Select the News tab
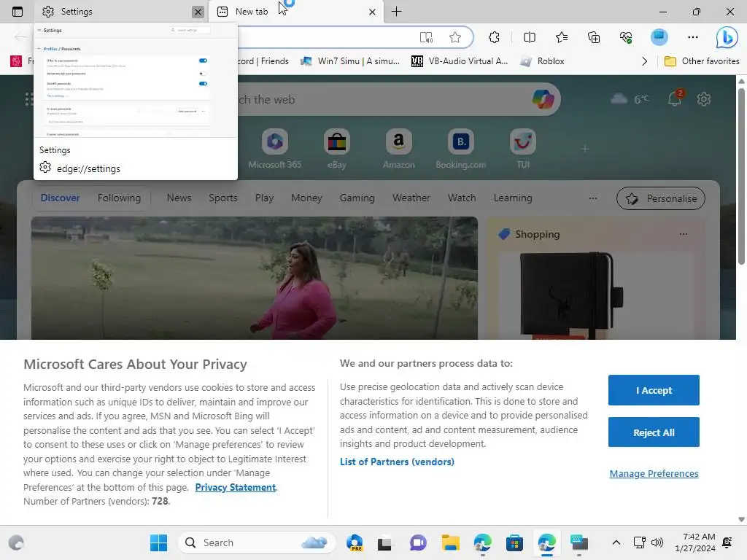747x560 pixels. tap(179, 198)
